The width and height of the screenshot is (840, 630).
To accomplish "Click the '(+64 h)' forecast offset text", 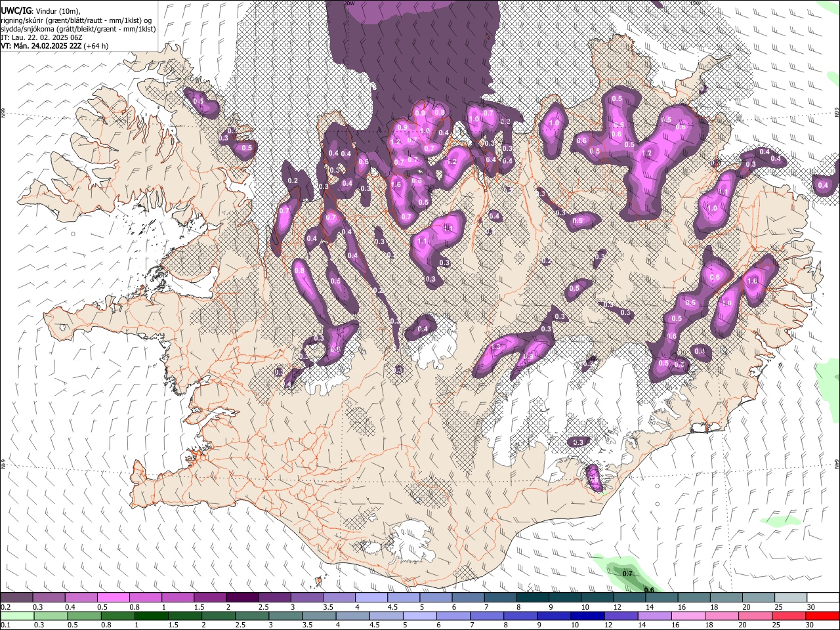I will click(x=95, y=46).
